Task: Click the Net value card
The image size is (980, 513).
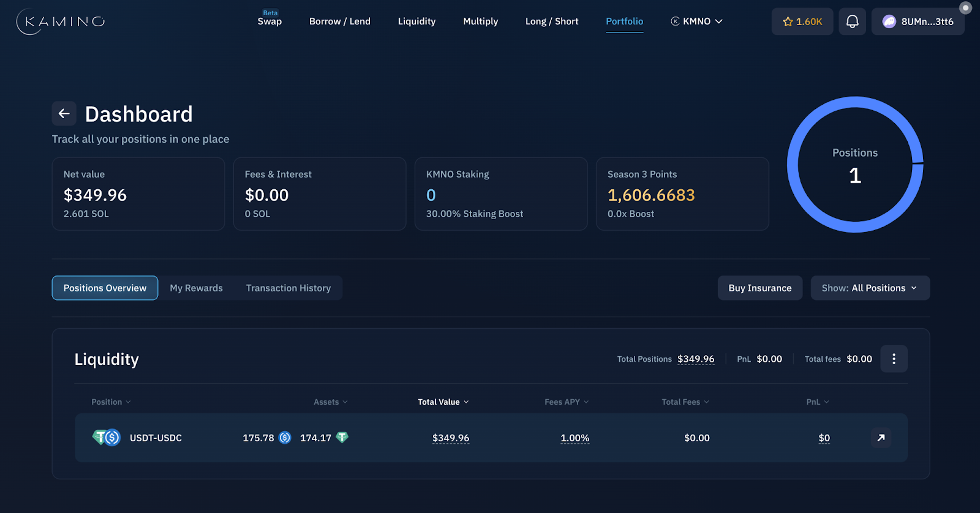Action: [x=138, y=194]
